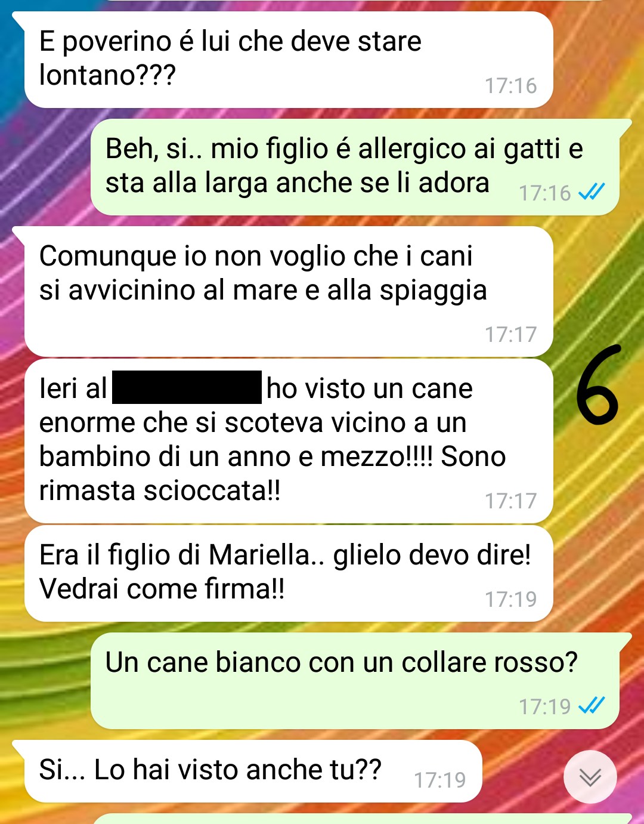Tap the 17:19 timestamp on the 'Vedrai come firma' message

(510, 599)
